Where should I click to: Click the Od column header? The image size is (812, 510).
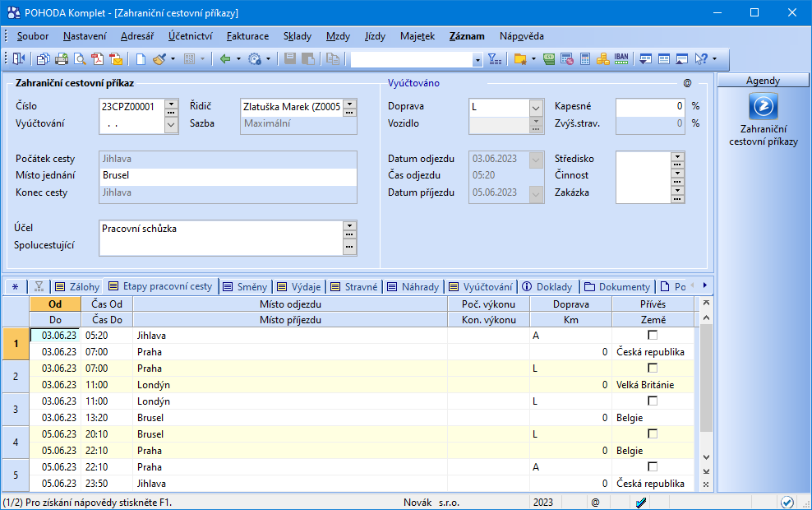pyautogui.click(x=55, y=304)
